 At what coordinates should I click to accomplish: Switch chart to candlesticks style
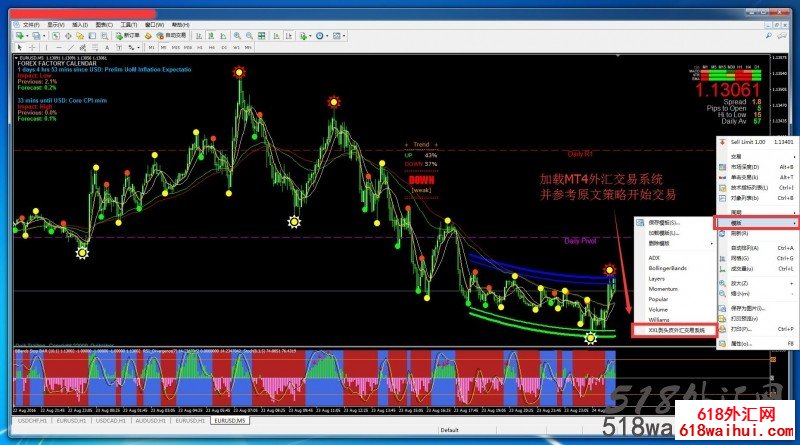click(211, 36)
